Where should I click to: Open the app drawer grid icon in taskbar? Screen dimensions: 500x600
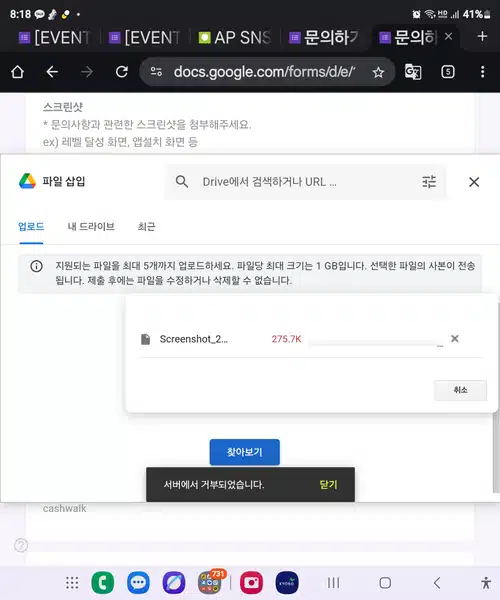point(72,583)
